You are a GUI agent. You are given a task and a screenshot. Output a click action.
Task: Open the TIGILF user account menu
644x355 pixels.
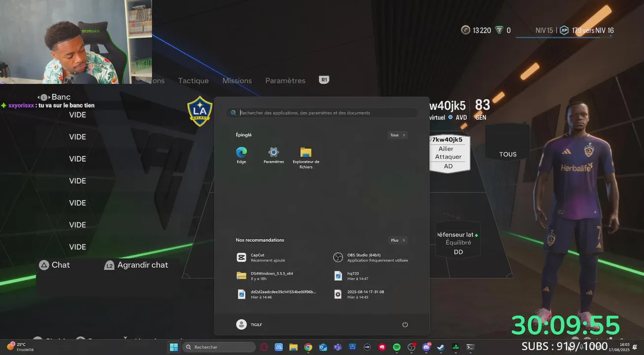point(249,324)
